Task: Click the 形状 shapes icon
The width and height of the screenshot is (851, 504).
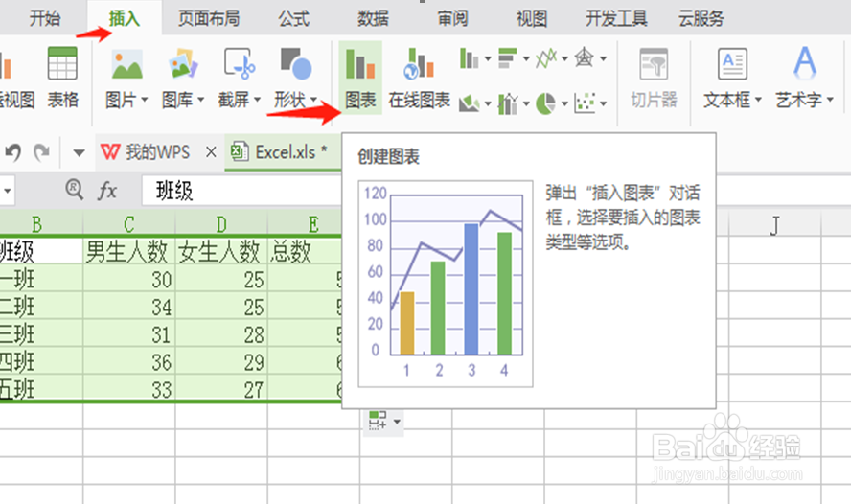Action: point(296,64)
